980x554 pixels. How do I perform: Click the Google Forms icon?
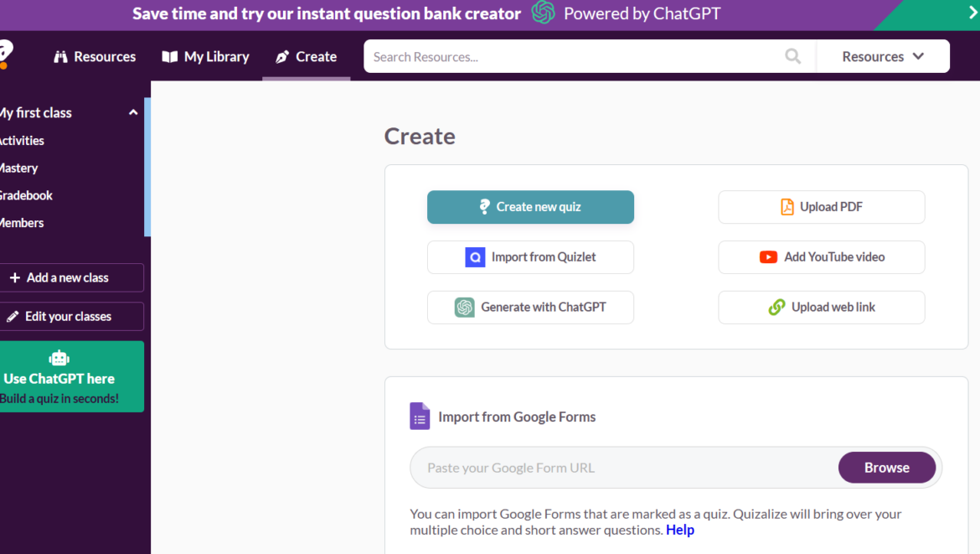point(420,416)
